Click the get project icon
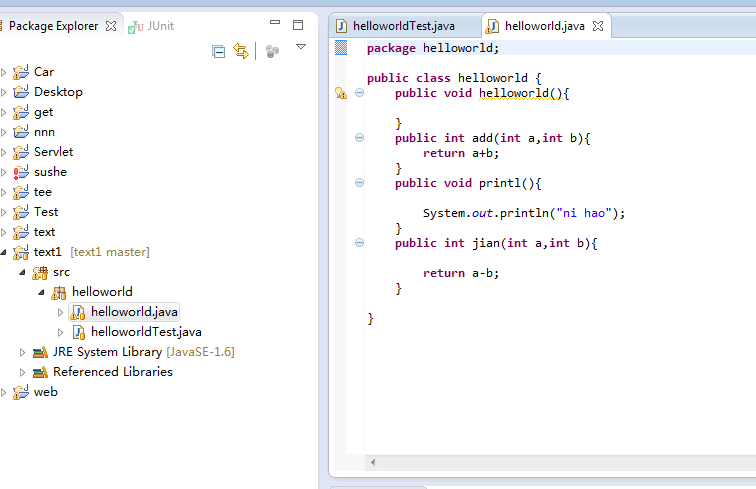The height and width of the screenshot is (489, 756). tap(21, 112)
